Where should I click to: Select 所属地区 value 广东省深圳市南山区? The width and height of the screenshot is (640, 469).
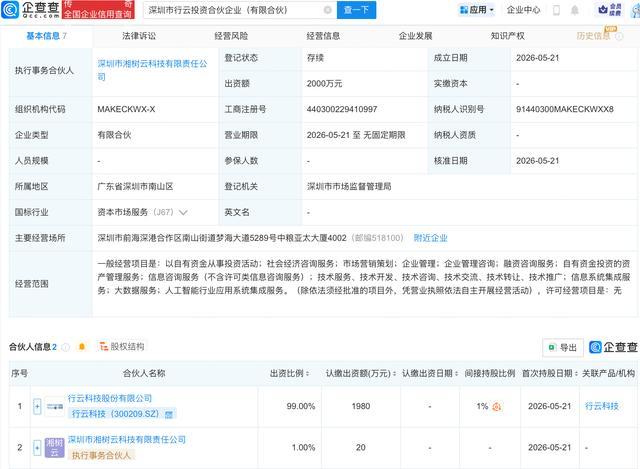[x=135, y=187]
